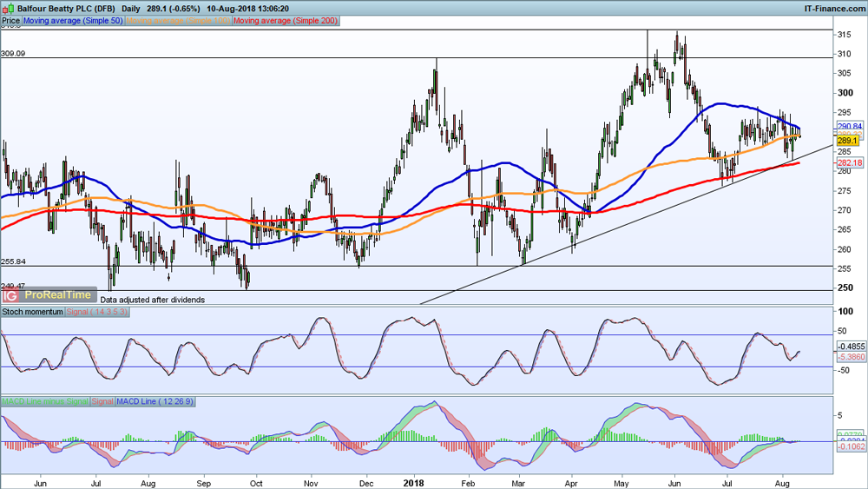Click the 255.84 horizontal level label

click(13, 261)
